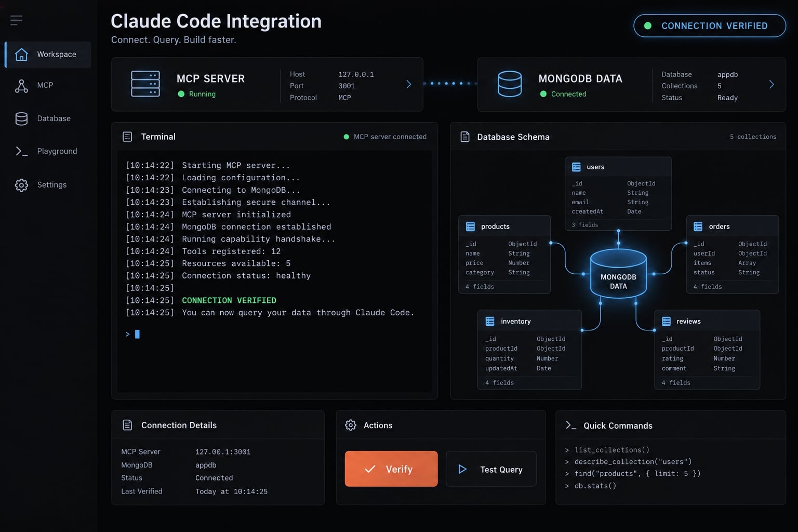Click the "5 collections" schema label
This screenshot has height=532, width=798.
click(753, 137)
